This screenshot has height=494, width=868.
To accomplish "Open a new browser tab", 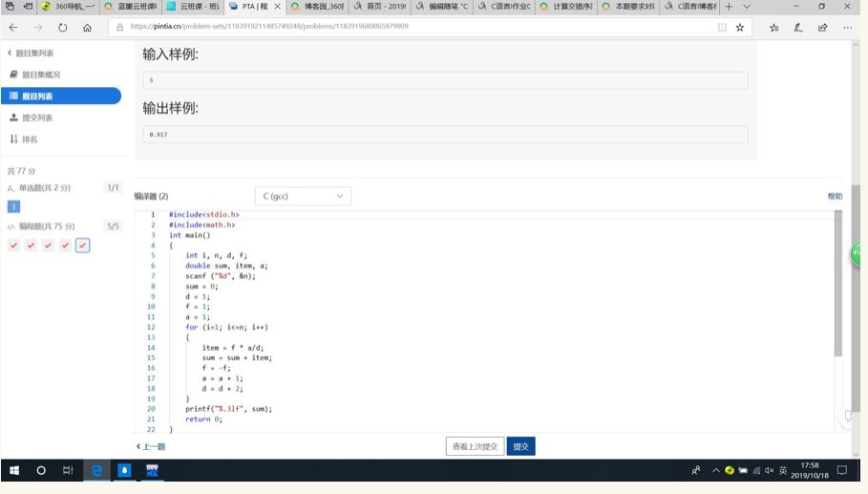I will [729, 6].
